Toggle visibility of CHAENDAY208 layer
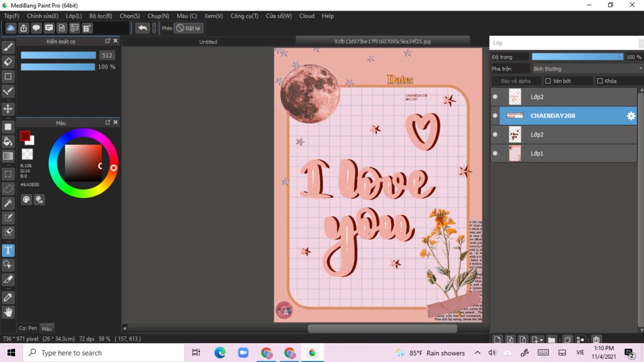This screenshot has width=644, height=362. click(x=495, y=116)
